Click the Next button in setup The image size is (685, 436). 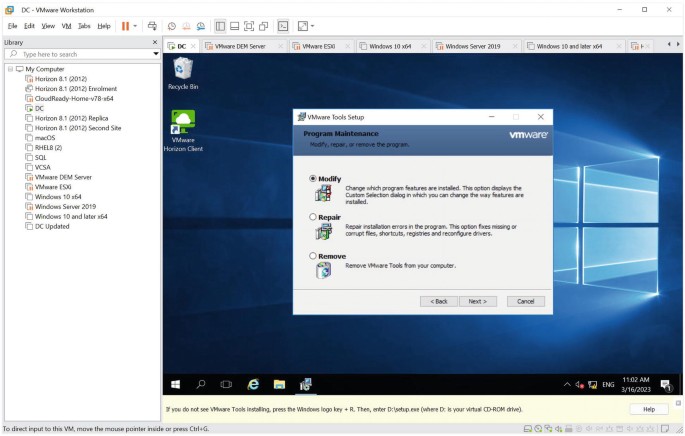tap(477, 301)
